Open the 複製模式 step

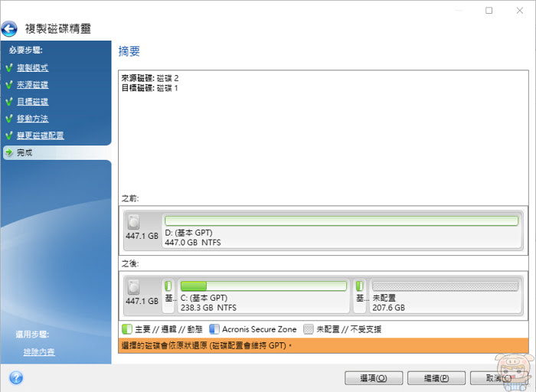[33, 67]
